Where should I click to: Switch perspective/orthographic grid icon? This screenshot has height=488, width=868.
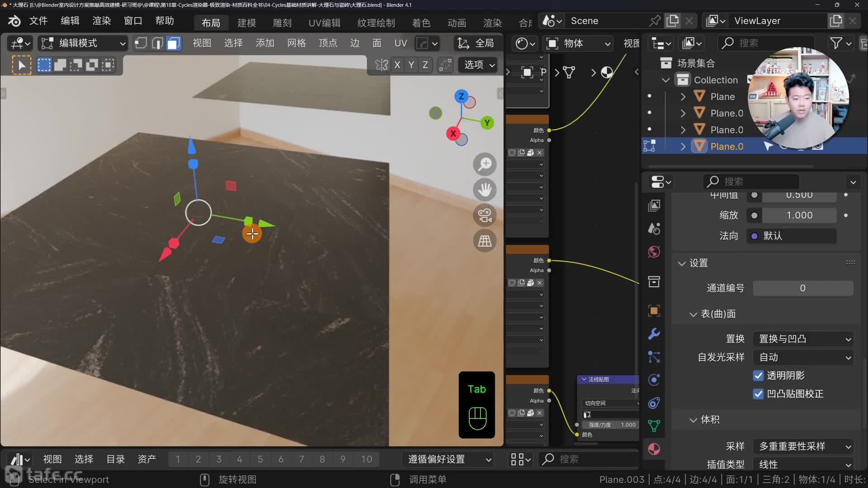click(485, 241)
